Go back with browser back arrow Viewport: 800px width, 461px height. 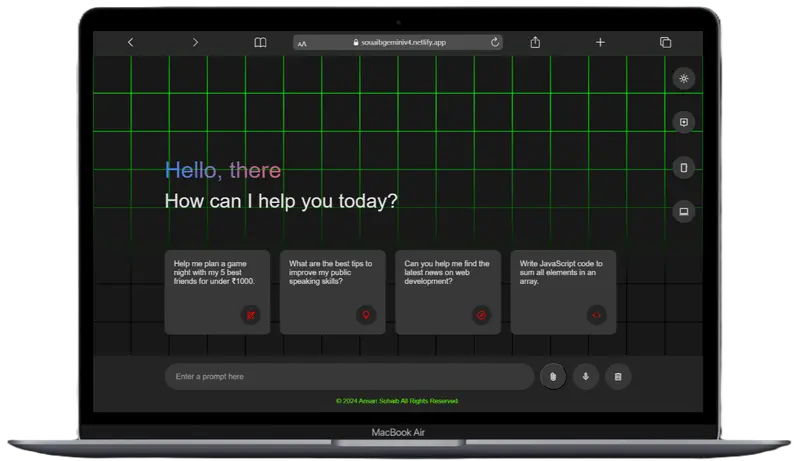tap(131, 42)
